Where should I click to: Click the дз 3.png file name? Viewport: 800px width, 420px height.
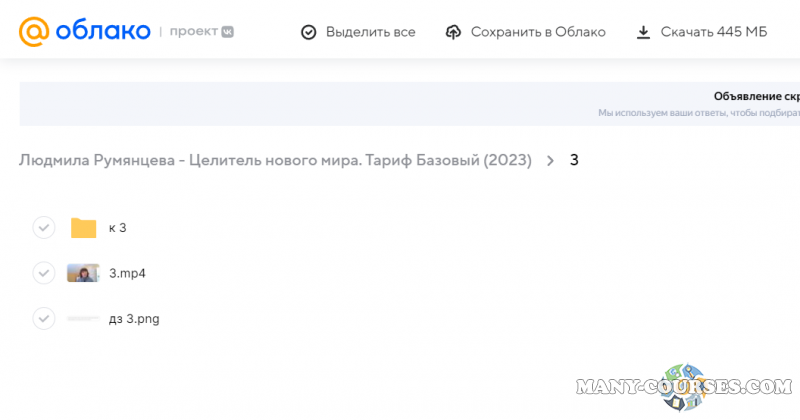[x=134, y=319]
